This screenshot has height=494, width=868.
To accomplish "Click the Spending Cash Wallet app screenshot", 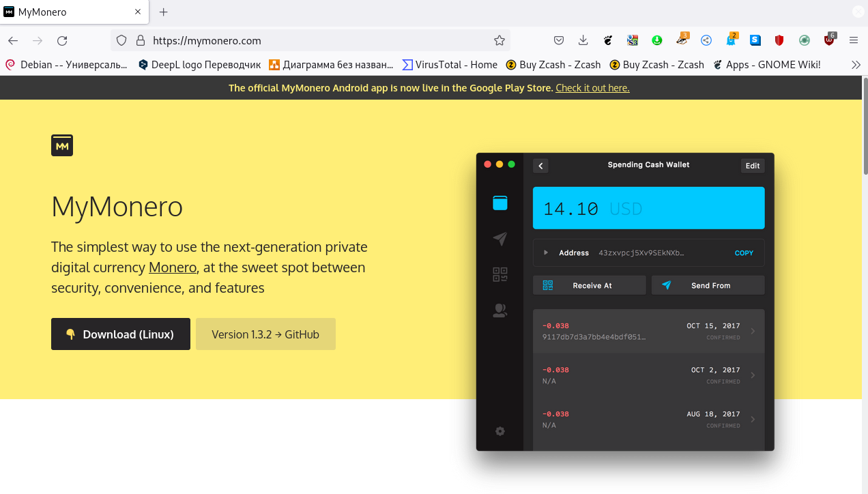I will tap(625, 302).
